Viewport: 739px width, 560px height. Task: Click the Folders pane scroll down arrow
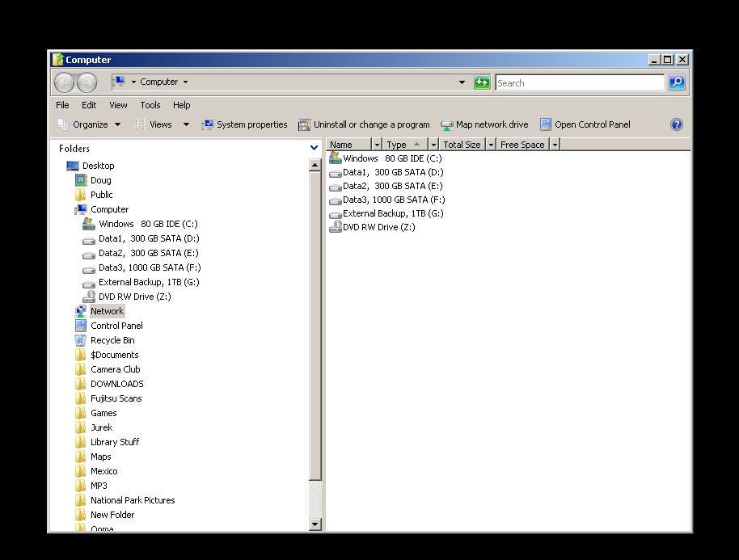(315, 524)
